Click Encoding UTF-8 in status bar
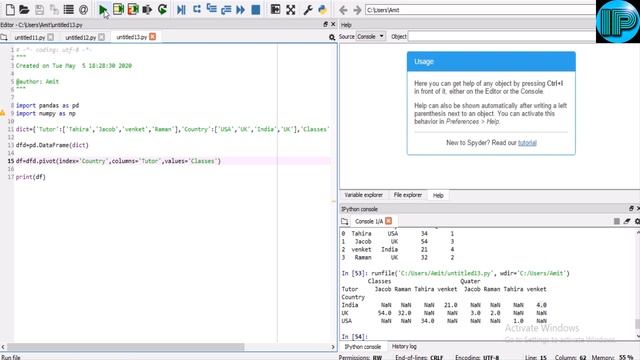This screenshot has height=360, width=640. [x=477, y=357]
